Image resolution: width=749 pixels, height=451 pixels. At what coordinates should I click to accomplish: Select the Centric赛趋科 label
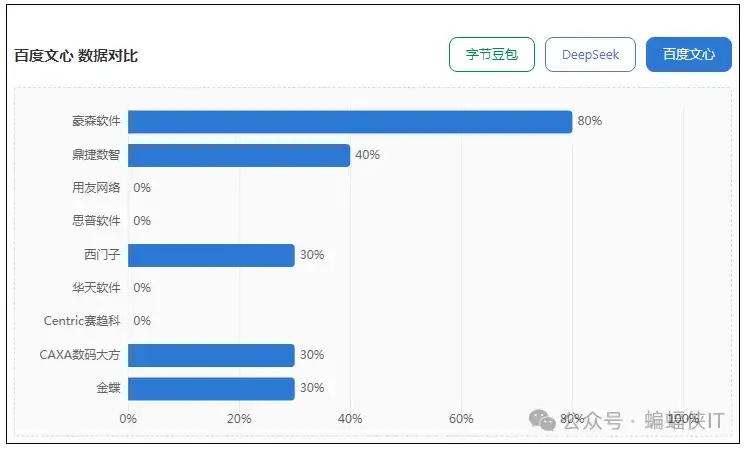point(82,321)
